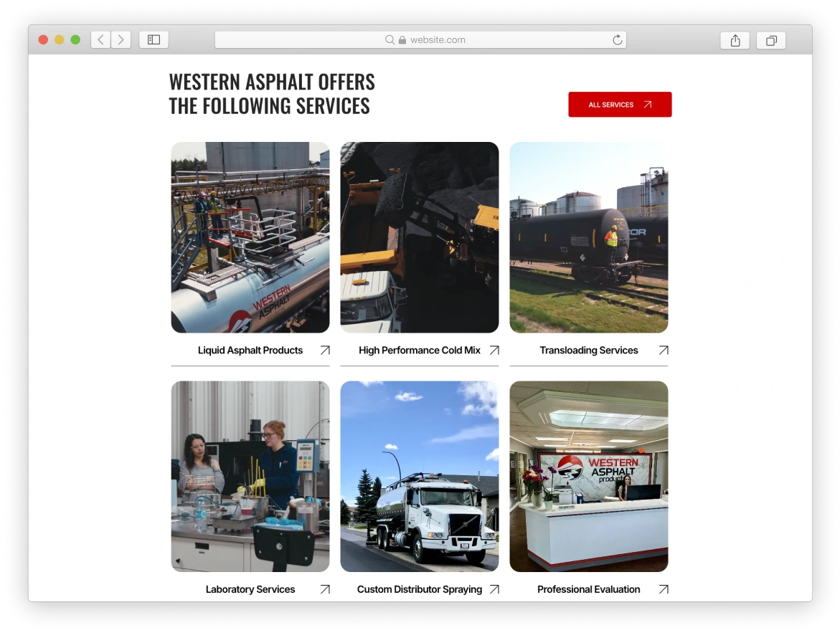Viewport: 840px width, 633px height.
Task: Click the arrow inside All Services button
Action: point(648,105)
